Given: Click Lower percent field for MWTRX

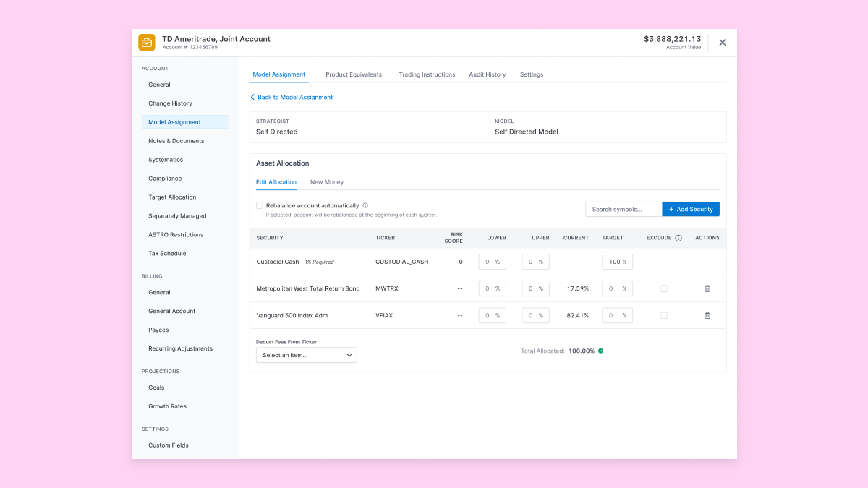Looking at the screenshot, I should pyautogui.click(x=493, y=288).
